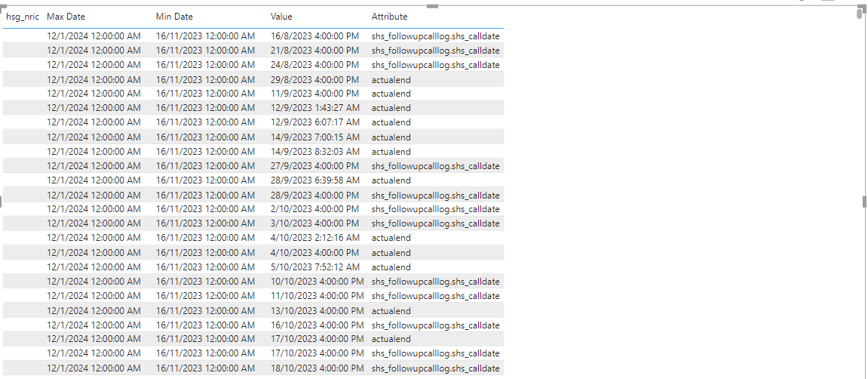The image size is (868, 379).
Task: Click Max Date cell in the 11/9/2023 row
Action: [94, 94]
